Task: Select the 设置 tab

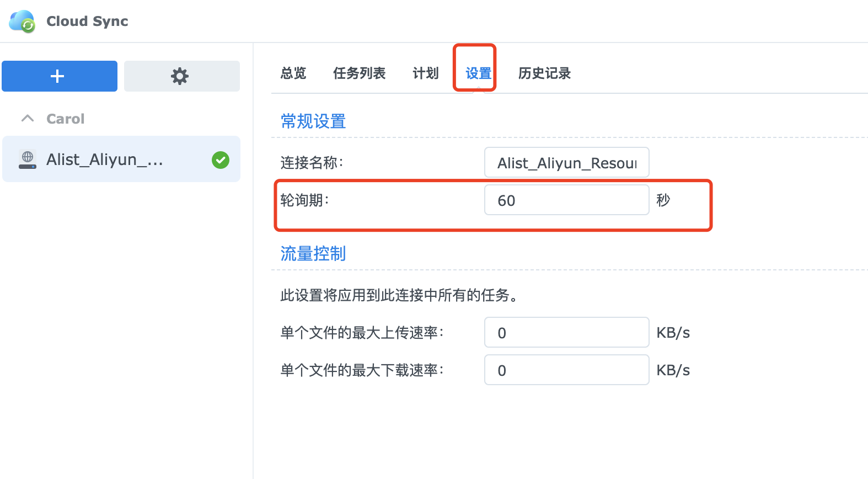Action: point(478,73)
